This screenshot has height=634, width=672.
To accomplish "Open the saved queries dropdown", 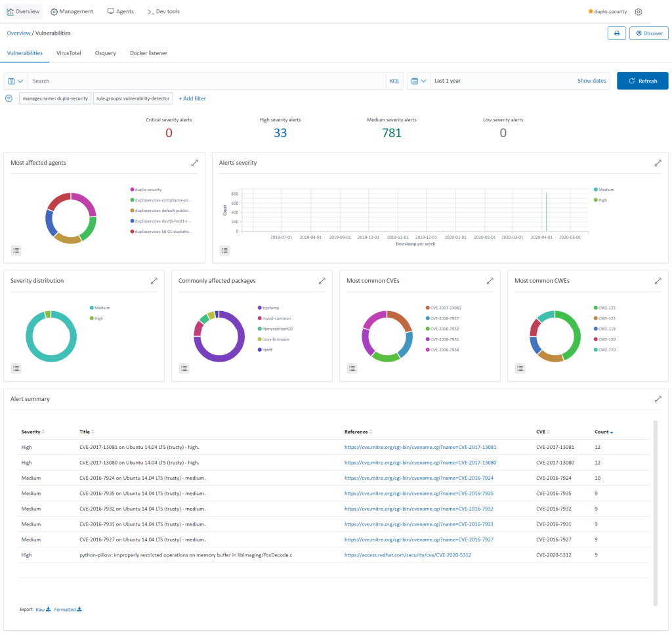I will pos(16,81).
